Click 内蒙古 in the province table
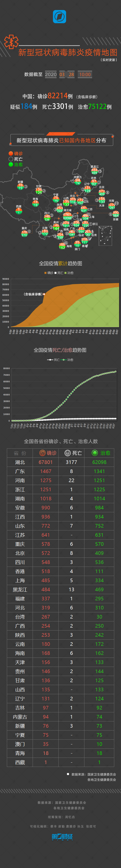121x868 pixels. point(20,717)
